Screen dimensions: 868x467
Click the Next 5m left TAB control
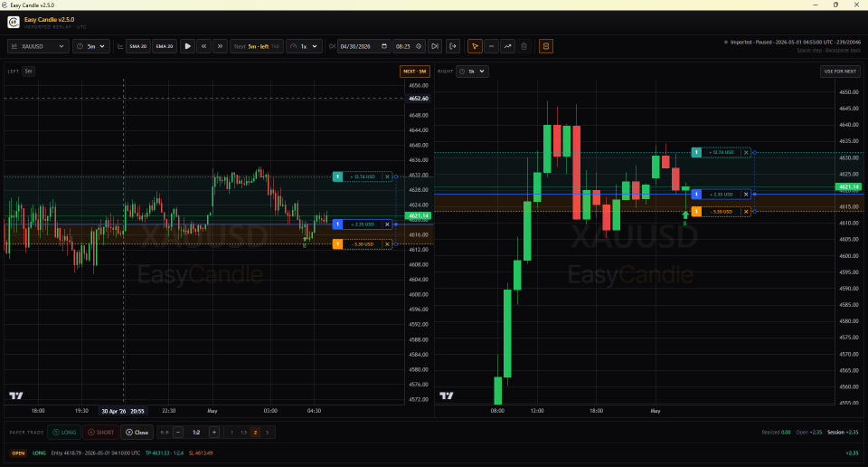(x=257, y=46)
